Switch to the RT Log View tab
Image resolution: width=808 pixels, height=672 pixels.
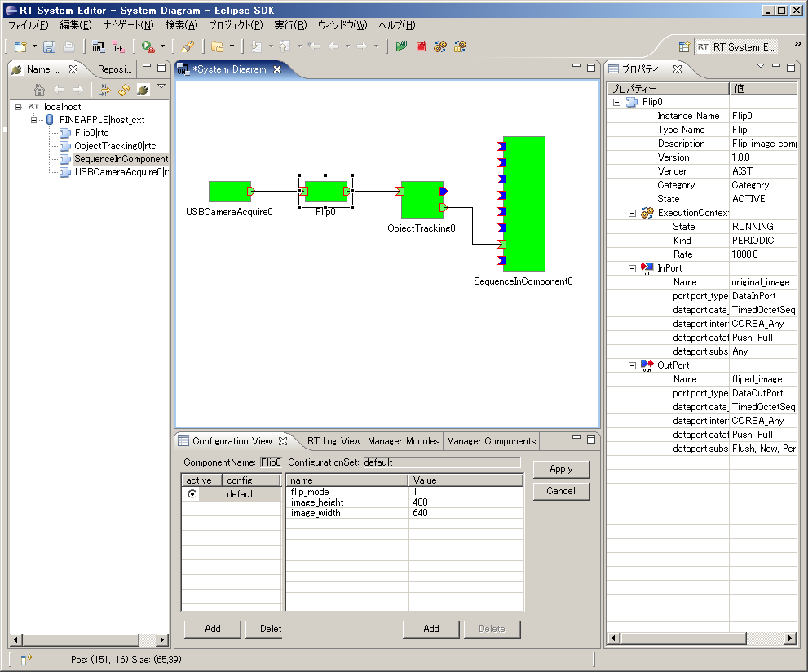tap(333, 441)
